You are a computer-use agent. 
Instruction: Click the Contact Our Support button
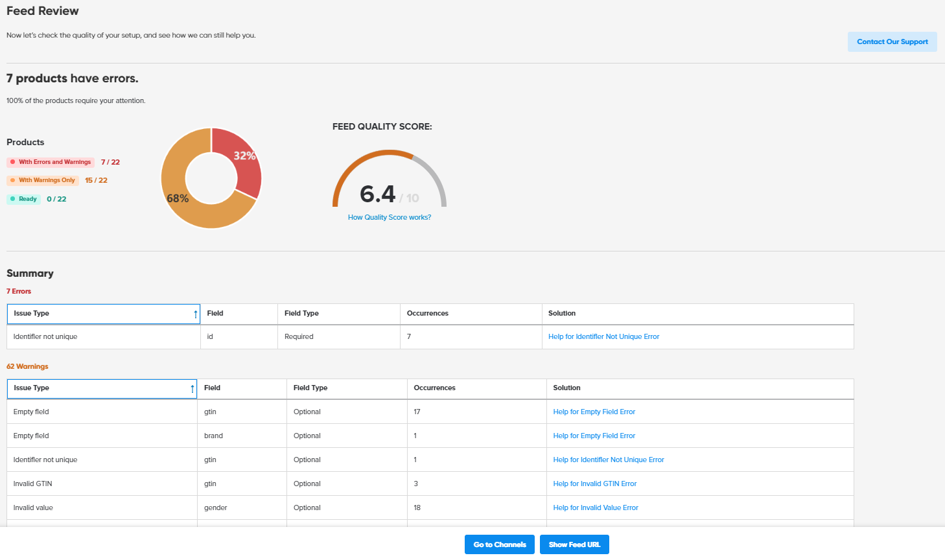click(892, 41)
